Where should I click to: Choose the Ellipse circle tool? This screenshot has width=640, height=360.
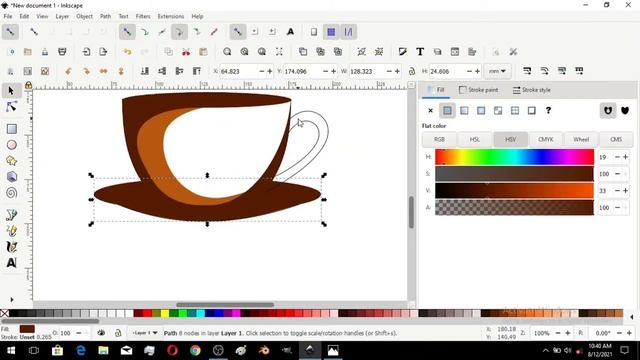pos(11,145)
